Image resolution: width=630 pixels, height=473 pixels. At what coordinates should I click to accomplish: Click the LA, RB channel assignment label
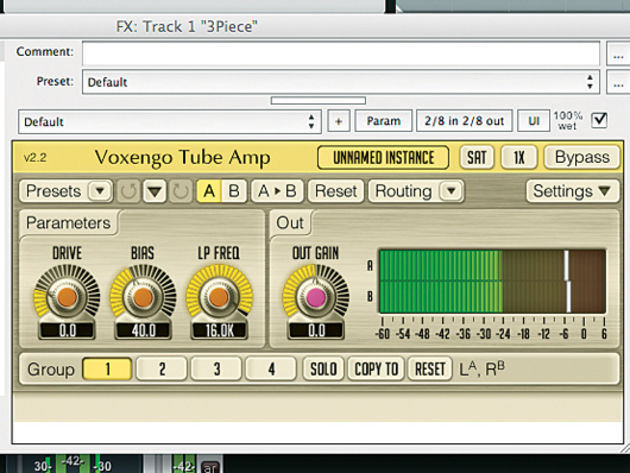(482, 369)
